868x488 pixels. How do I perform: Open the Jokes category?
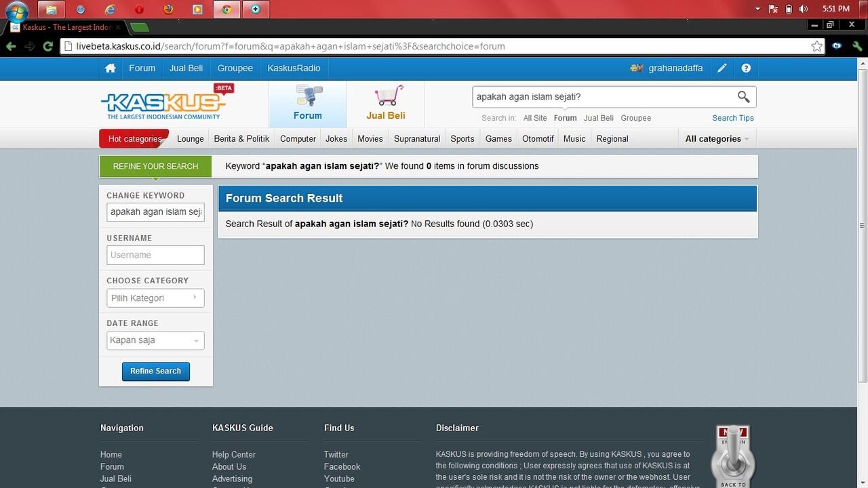[336, 139]
